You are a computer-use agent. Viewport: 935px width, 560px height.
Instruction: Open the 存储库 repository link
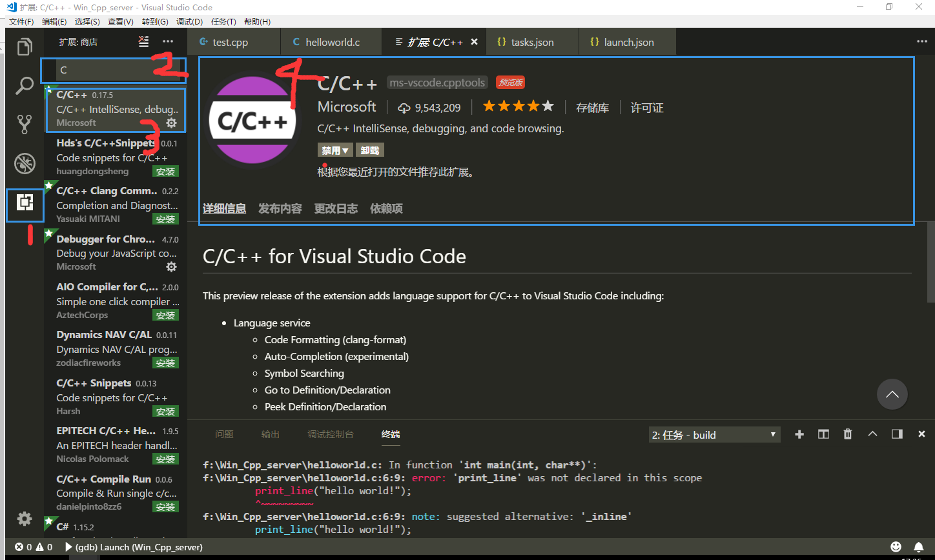593,108
